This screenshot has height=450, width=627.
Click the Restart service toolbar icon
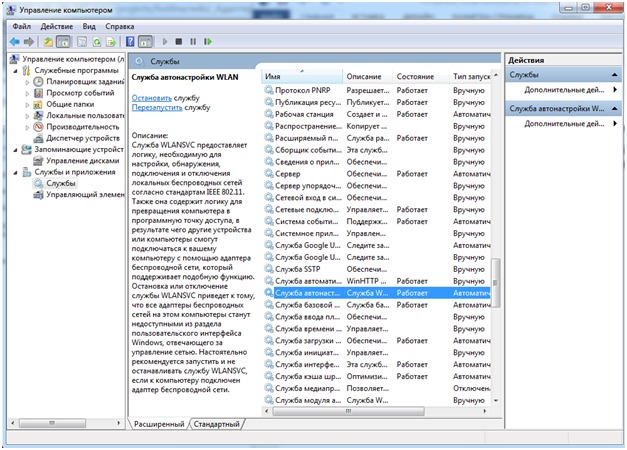click(x=207, y=41)
